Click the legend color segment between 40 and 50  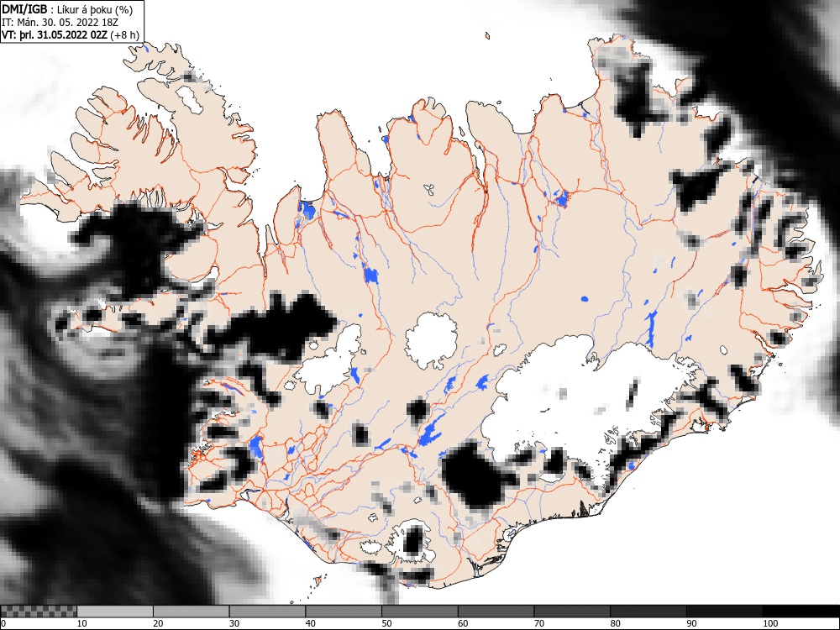(x=344, y=612)
